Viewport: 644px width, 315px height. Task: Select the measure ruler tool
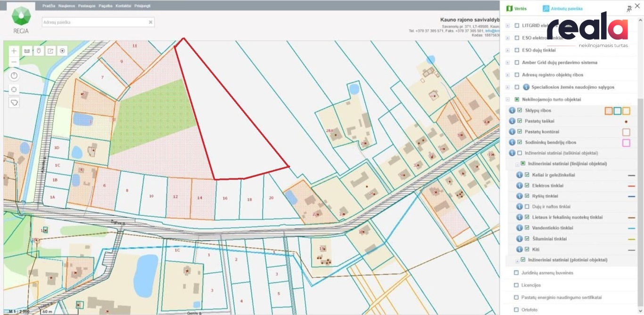(27, 51)
